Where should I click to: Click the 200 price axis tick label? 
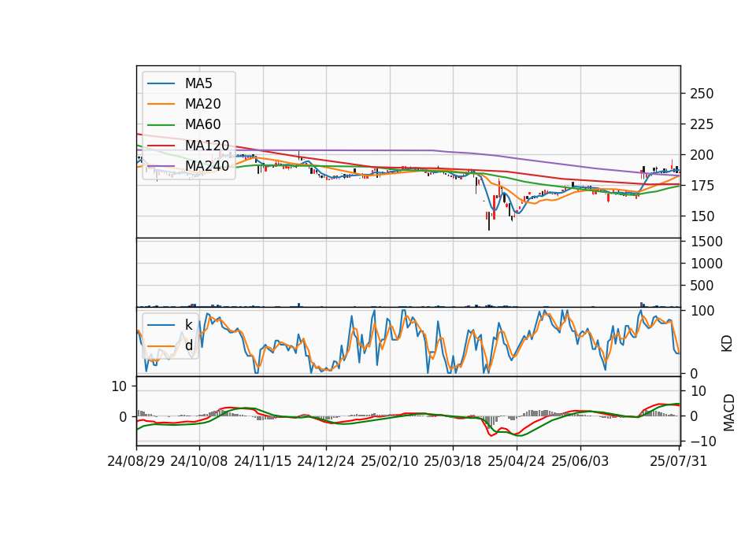pyautogui.click(x=702, y=155)
